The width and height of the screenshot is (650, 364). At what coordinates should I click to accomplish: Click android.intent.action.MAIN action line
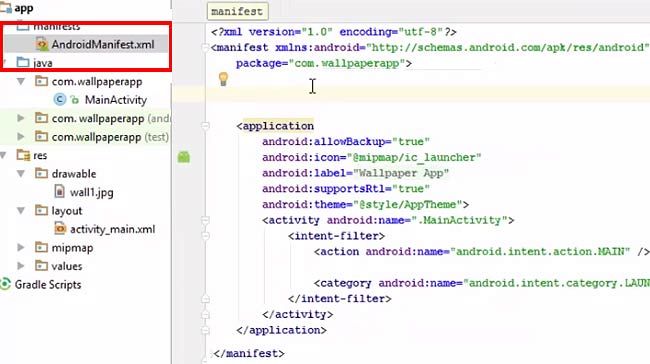pyautogui.click(x=482, y=252)
